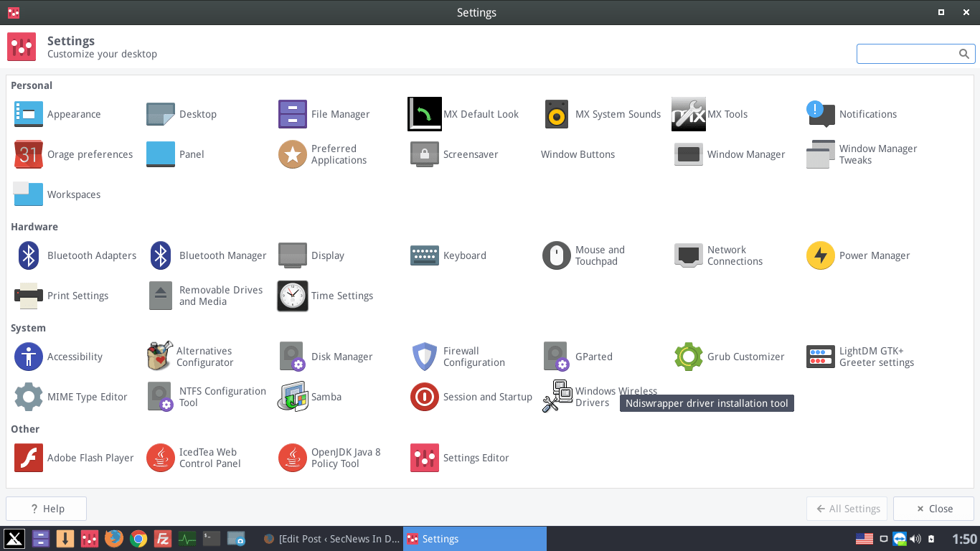Screen dimensions: 980x551
Task: Open Grub Customizer
Action: click(x=689, y=357)
